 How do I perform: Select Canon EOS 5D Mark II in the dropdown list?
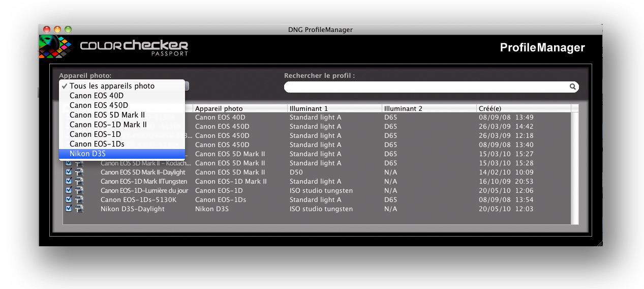tap(122, 115)
